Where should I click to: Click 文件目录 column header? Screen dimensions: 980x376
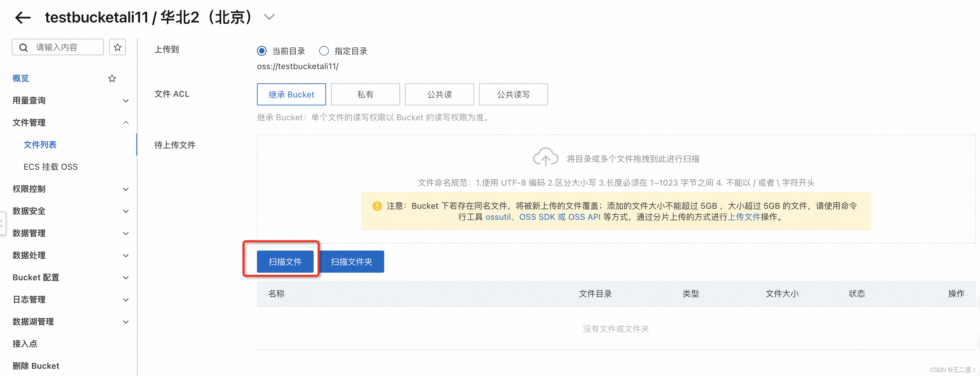coord(595,293)
